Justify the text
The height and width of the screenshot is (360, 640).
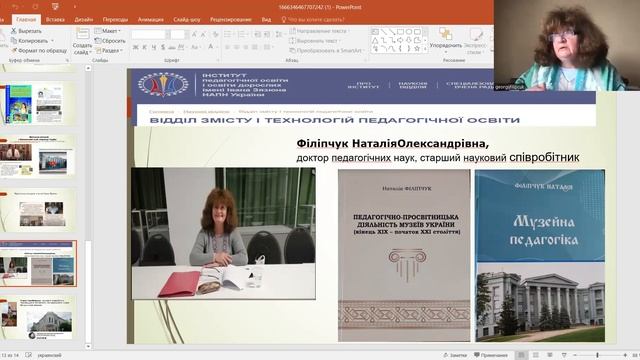click(x=255, y=47)
